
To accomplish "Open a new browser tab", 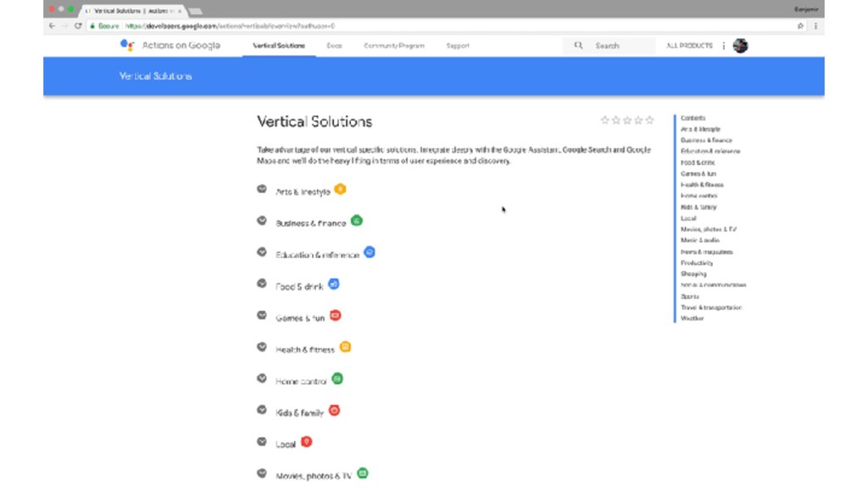I will pyautogui.click(x=196, y=11).
